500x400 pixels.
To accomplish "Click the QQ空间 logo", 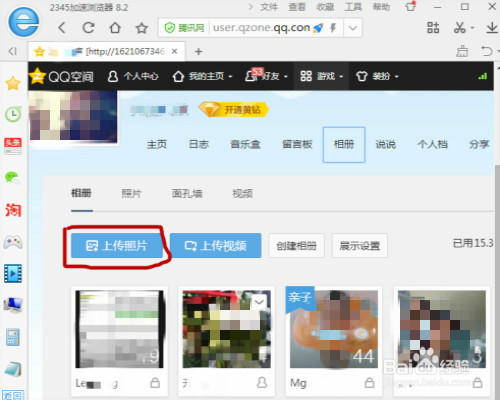I will (x=62, y=76).
